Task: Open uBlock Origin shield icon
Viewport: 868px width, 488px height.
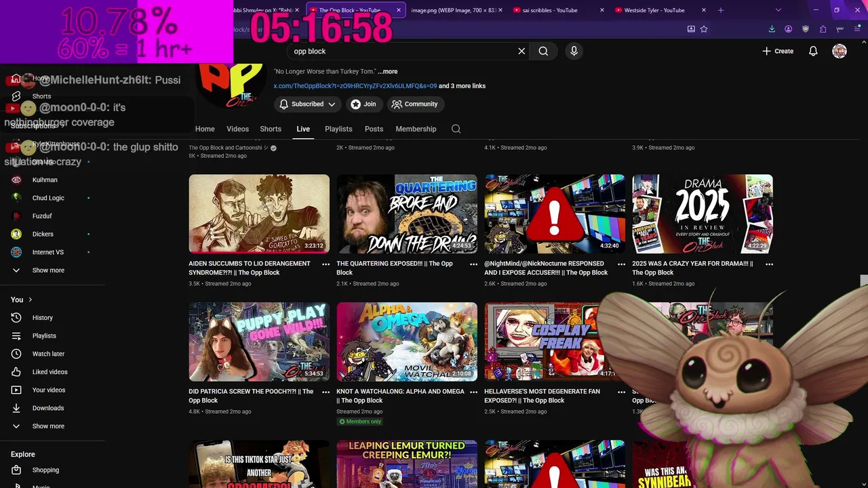Action: click(x=806, y=29)
